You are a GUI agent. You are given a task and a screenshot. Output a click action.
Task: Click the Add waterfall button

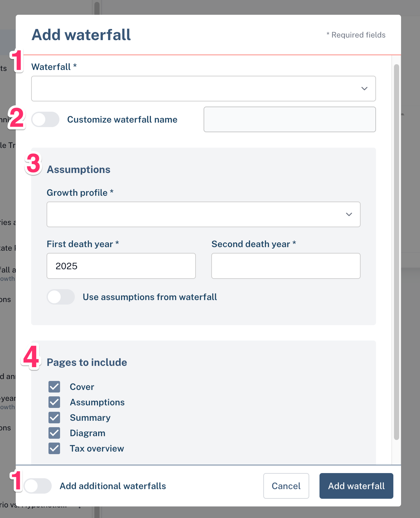tap(356, 486)
